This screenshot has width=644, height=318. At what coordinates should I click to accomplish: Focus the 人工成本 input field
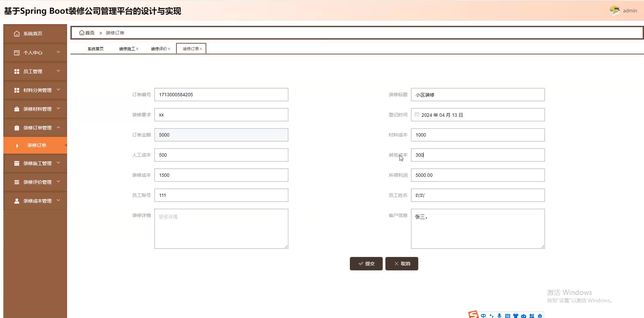coord(221,155)
